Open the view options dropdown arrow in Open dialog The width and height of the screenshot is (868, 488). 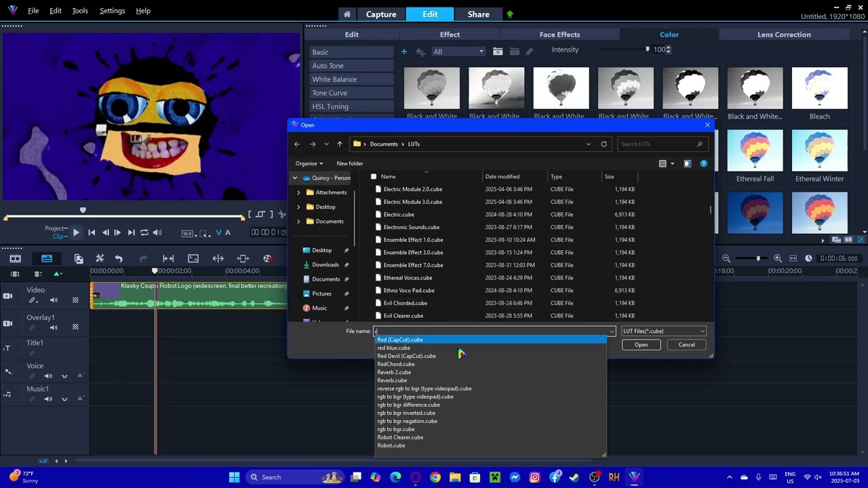673,163
